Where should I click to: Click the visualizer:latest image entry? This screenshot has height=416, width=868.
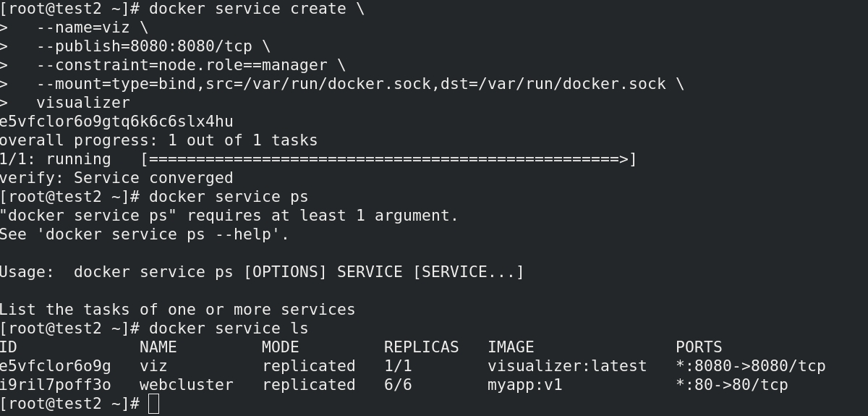coord(567,366)
